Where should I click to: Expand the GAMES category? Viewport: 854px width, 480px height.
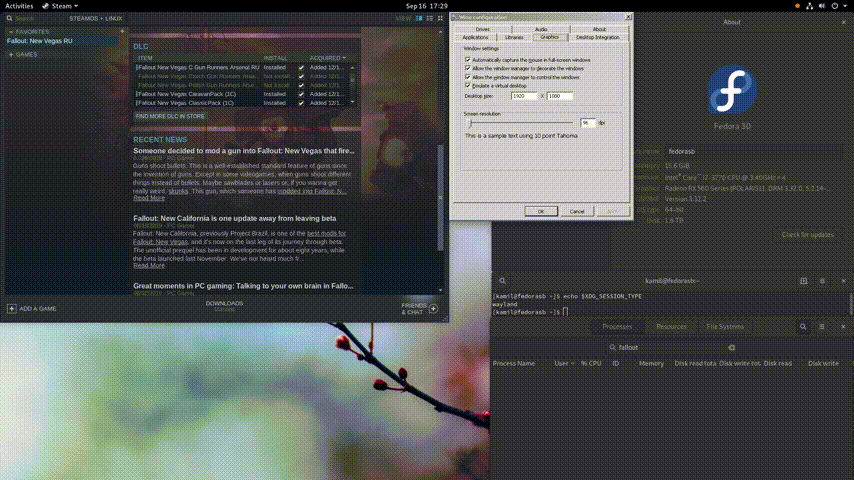[x=11, y=54]
